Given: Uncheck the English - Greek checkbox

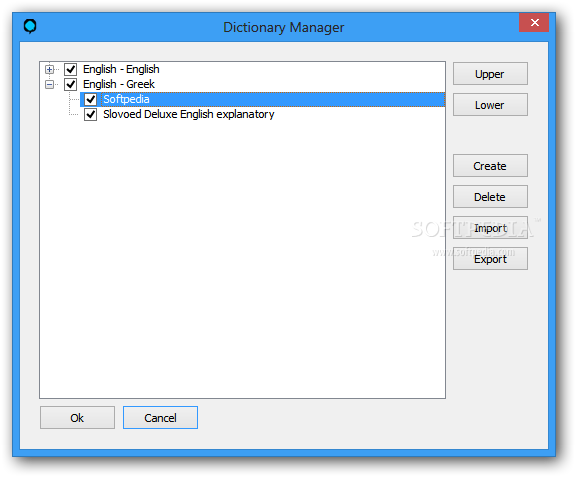Looking at the screenshot, I should pyautogui.click(x=71, y=84).
